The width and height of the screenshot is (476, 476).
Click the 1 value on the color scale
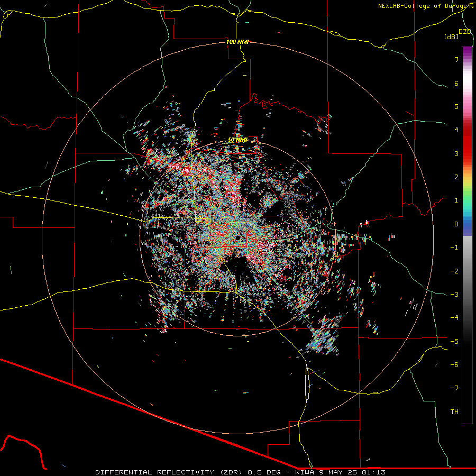coord(456,200)
